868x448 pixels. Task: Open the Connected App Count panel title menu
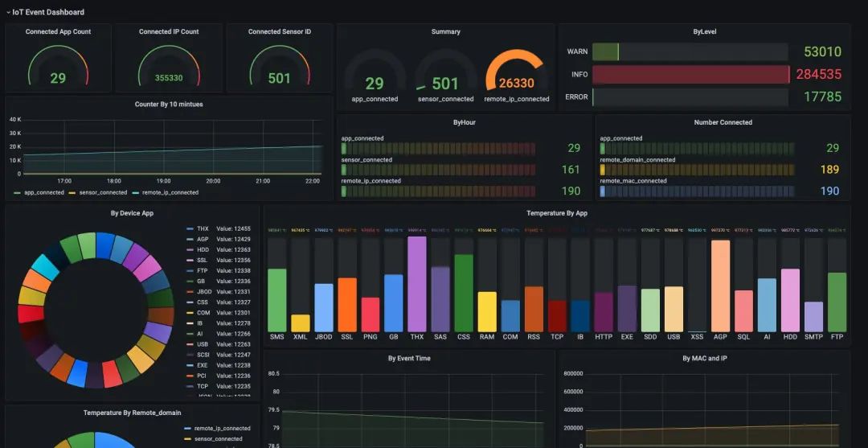click(x=58, y=31)
